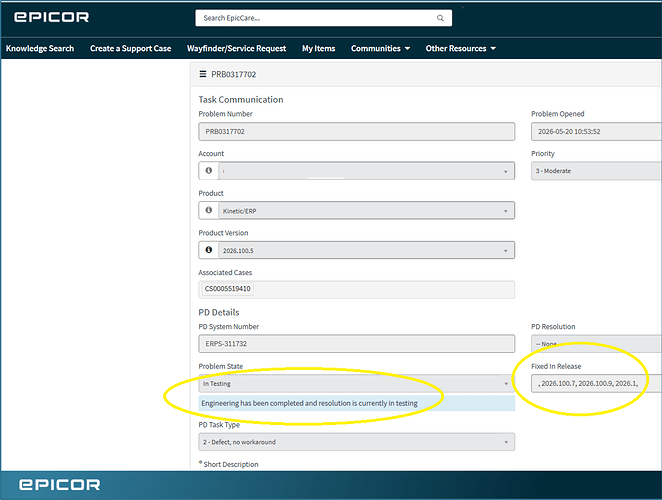Viewport: 662px width, 500px height.
Task: Click the Account field info icon
Action: [209, 171]
